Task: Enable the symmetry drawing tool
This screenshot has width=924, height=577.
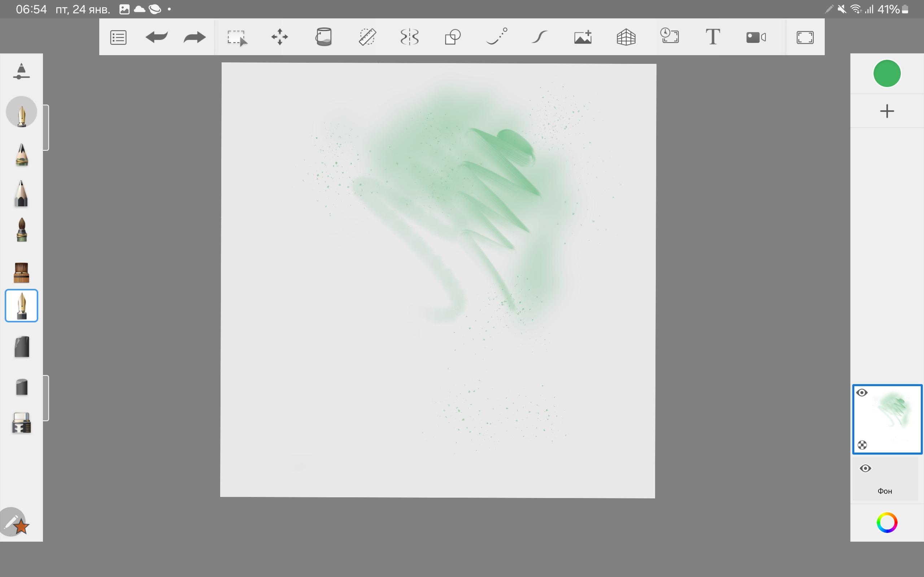Action: coord(409,38)
